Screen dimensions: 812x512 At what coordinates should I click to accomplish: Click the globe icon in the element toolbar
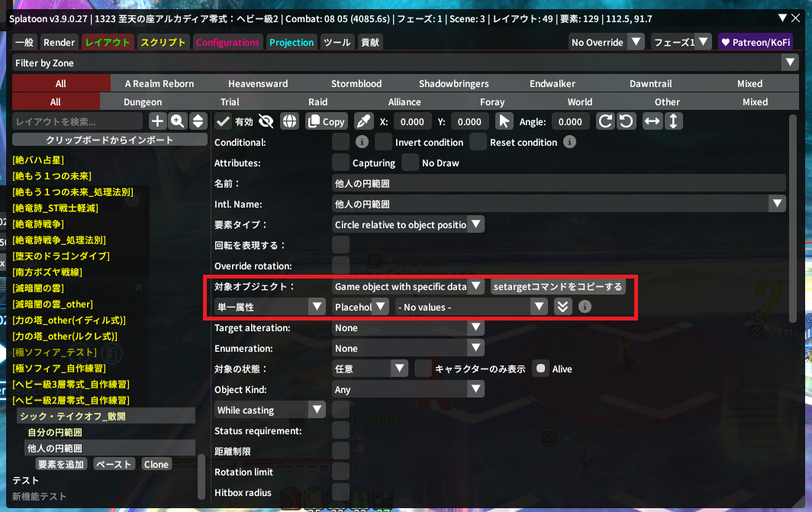pos(289,121)
